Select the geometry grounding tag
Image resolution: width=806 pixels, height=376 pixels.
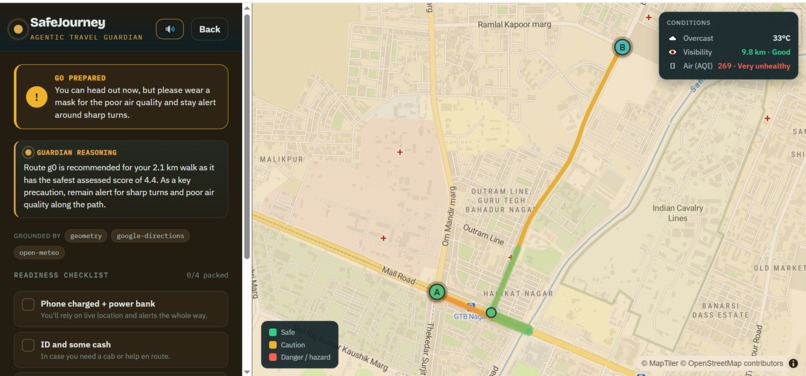(x=86, y=236)
